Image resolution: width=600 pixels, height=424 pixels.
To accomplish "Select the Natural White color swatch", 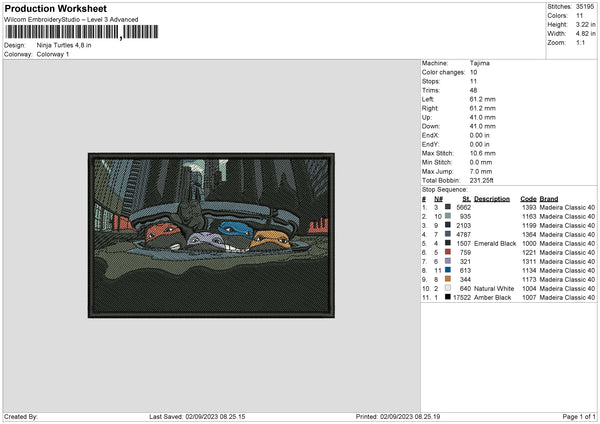I will (448, 288).
